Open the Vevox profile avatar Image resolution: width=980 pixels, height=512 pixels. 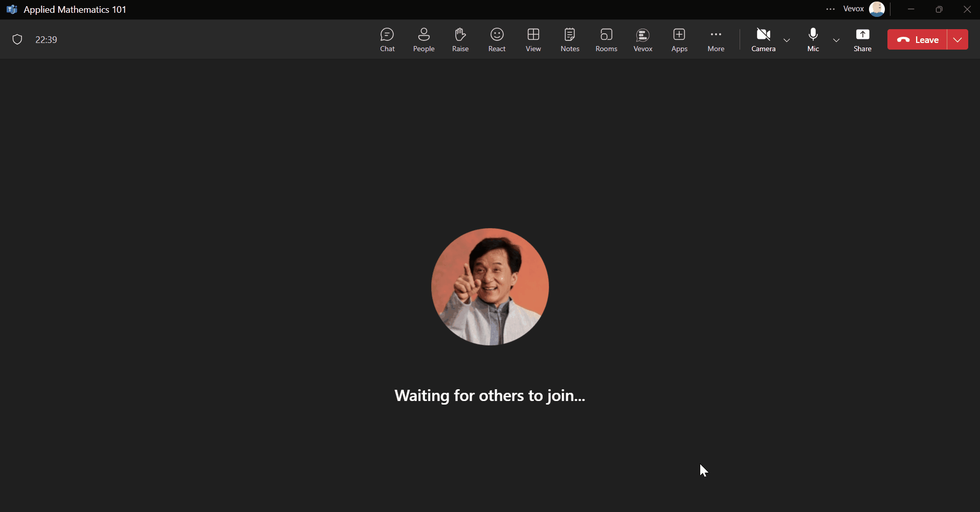pyautogui.click(x=877, y=9)
